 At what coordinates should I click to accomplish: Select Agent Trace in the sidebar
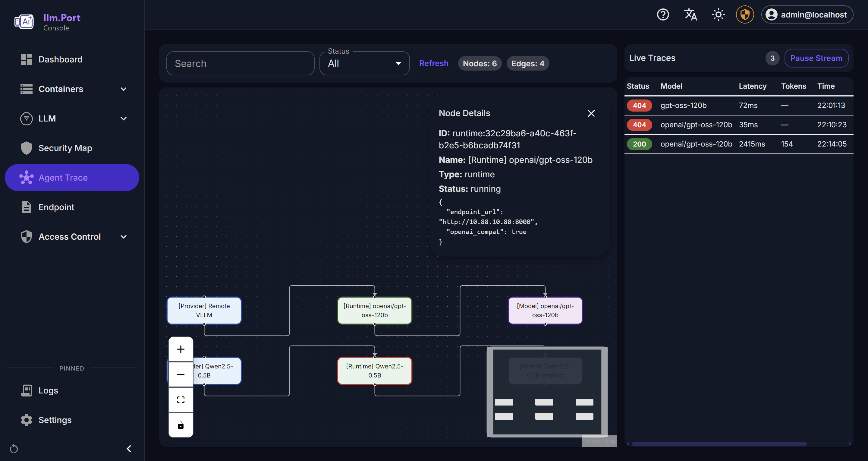pyautogui.click(x=72, y=178)
